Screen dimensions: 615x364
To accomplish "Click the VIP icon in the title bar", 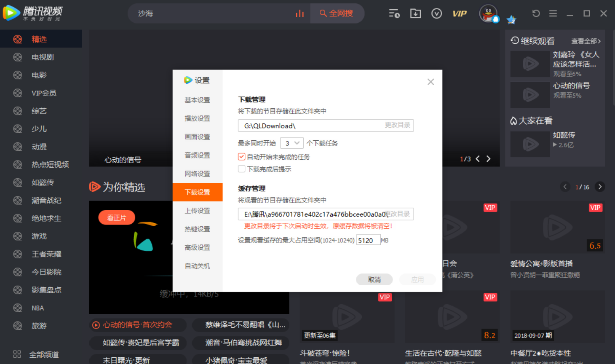I will click(x=459, y=13).
